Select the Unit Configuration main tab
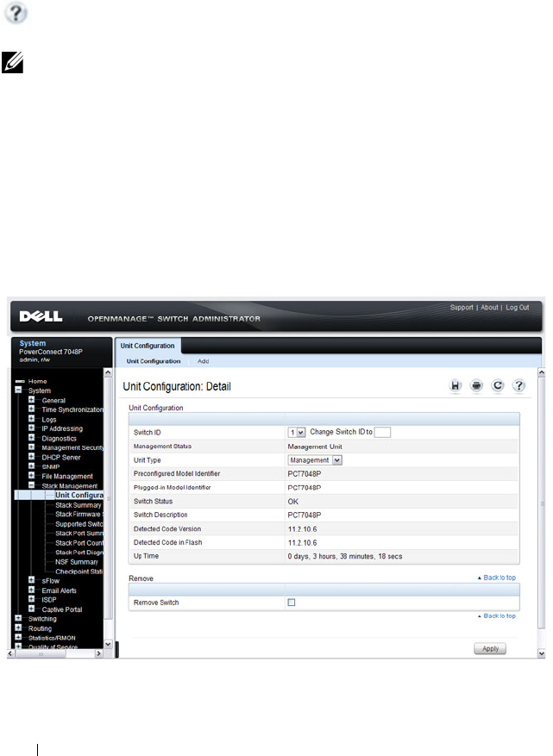Image resolution: width=553 pixels, height=756 pixels. [148, 346]
